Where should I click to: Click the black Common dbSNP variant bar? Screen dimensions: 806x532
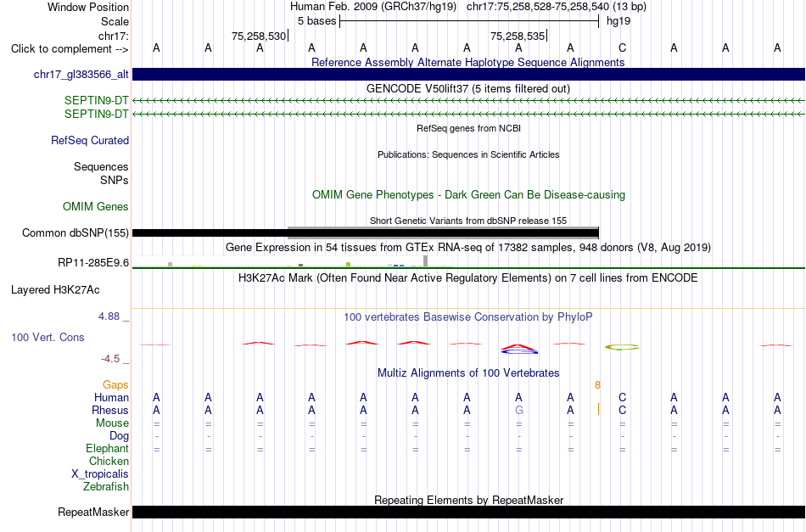coord(366,232)
